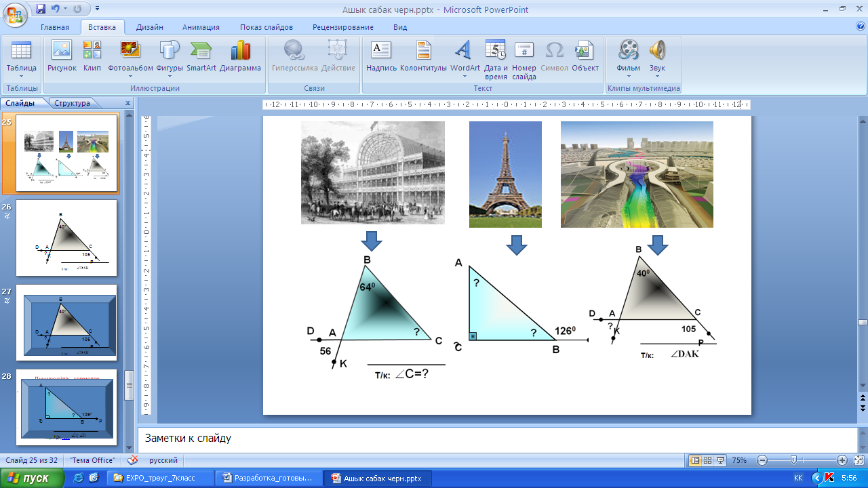The width and height of the screenshot is (868, 488).
Task: Open the Клип clip art tool
Action: pos(92,57)
